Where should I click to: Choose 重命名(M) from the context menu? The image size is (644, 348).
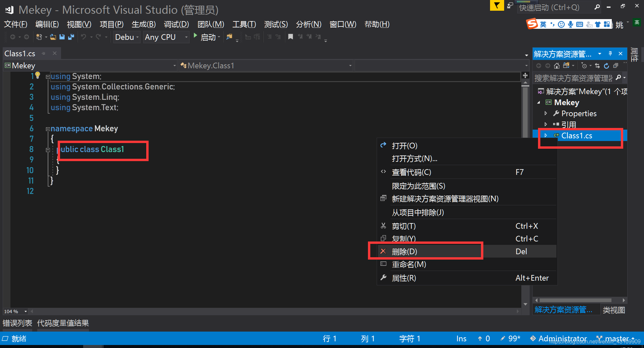[467, 264]
